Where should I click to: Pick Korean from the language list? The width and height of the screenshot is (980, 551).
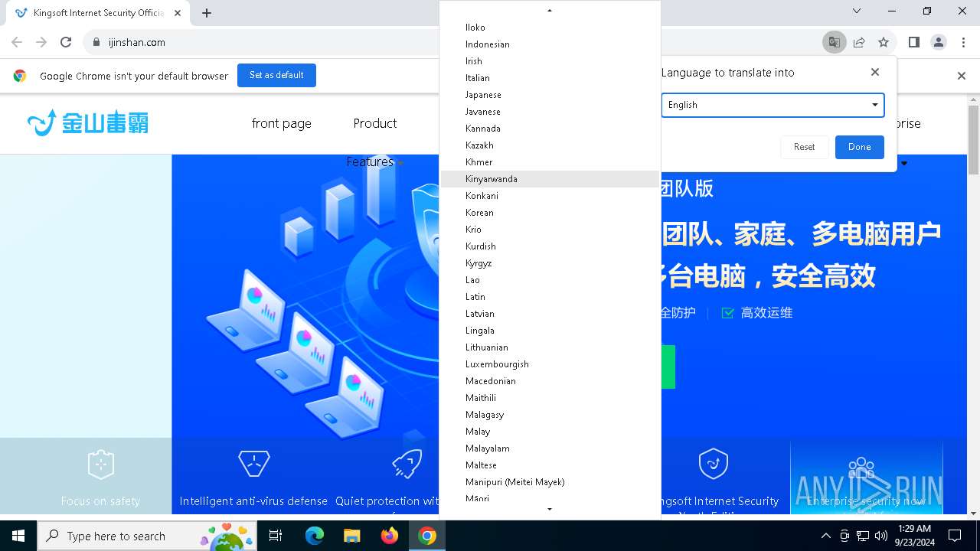coord(550,213)
